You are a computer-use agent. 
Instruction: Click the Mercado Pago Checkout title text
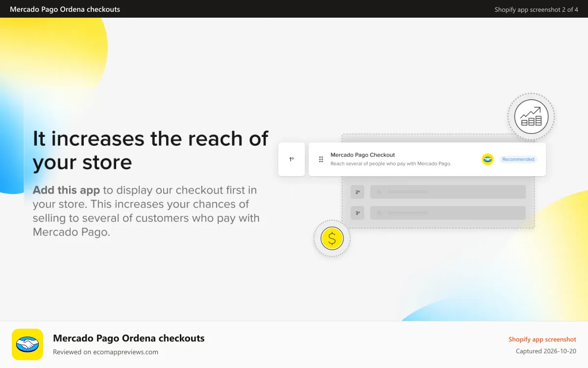click(363, 155)
